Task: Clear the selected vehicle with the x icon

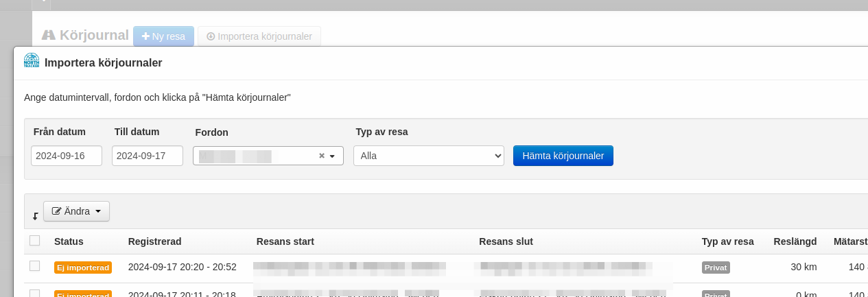Action: [x=321, y=156]
